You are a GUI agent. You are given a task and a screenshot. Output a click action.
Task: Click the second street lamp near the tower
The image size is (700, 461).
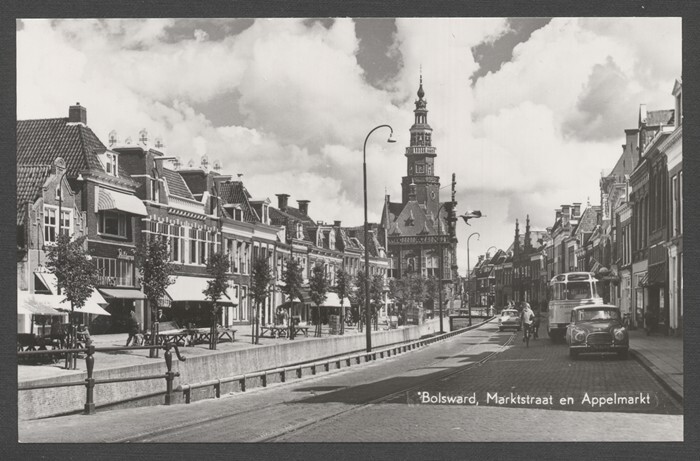467,270
